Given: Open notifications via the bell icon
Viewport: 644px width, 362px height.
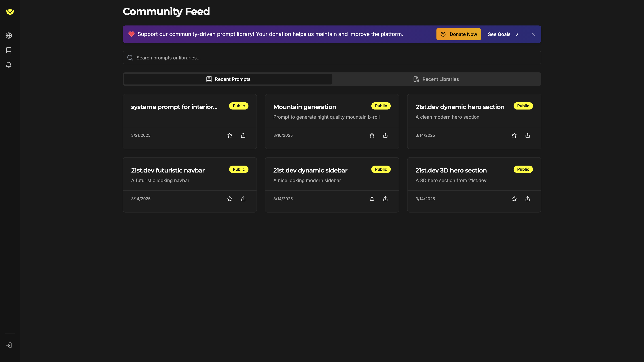Looking at the screenshot, I should tap(9, 65).
